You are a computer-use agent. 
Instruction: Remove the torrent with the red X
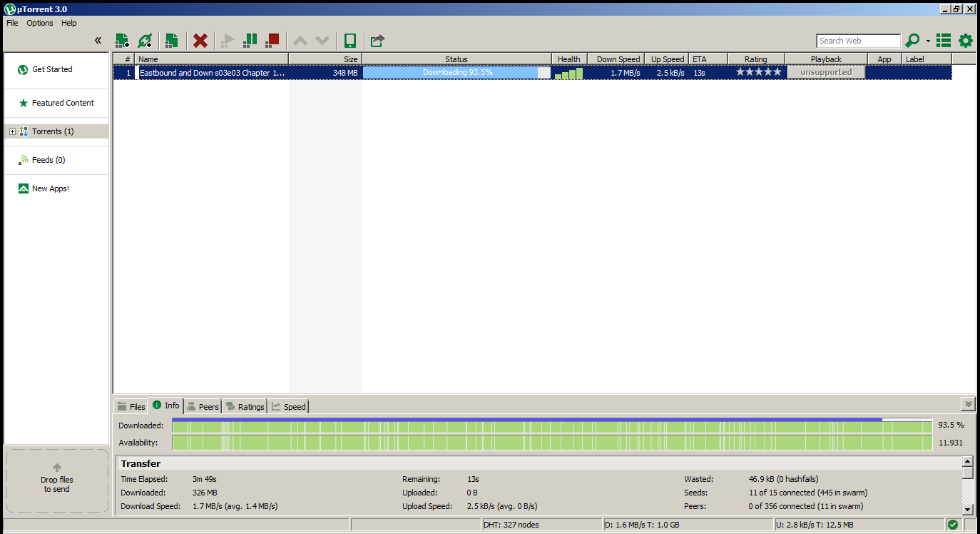coord(200,41)
